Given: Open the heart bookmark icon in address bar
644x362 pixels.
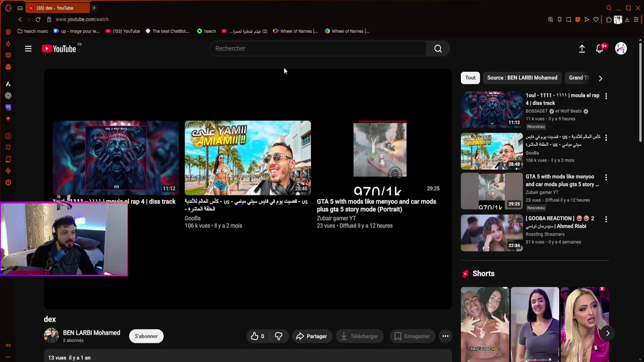Looking at the screenshot, I should point(596,20).
